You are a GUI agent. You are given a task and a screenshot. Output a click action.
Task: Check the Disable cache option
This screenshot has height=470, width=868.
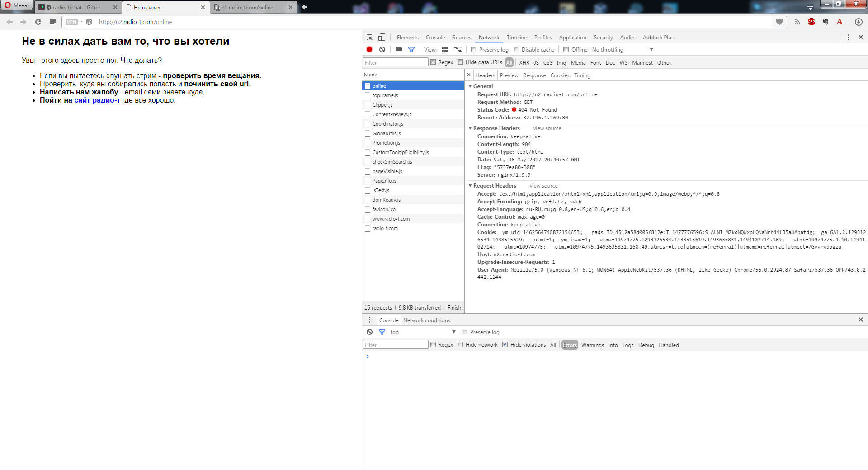[x=516, y=50]
